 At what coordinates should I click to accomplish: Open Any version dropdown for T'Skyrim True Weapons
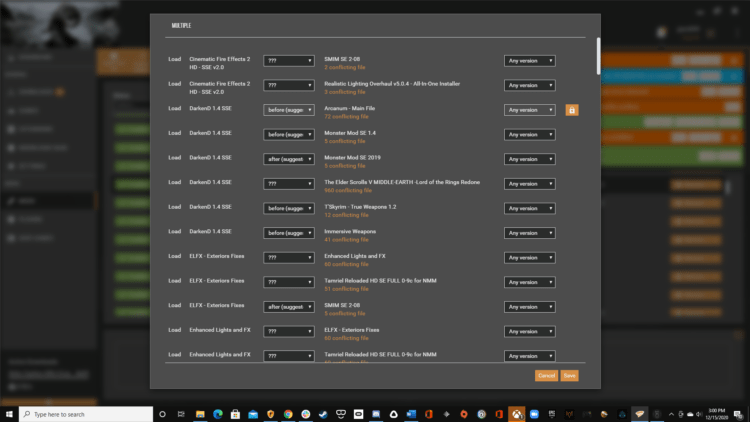[529, 208]
